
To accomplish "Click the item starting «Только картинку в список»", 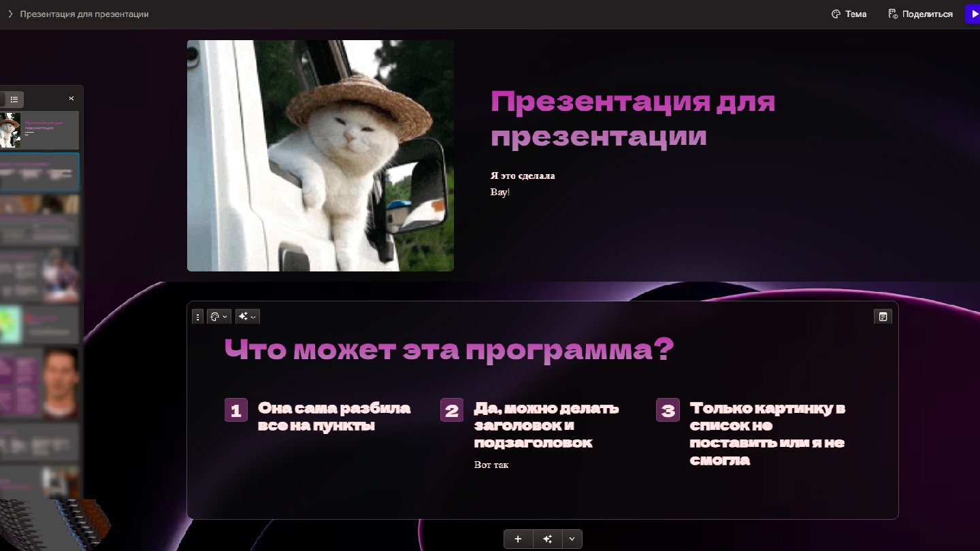I will (x=768, y=434).
